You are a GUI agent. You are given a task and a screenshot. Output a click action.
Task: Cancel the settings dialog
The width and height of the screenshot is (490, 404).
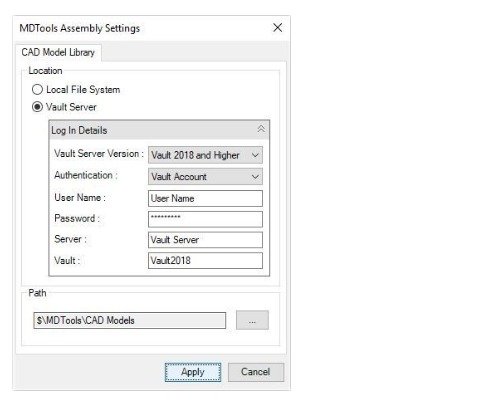256,372
